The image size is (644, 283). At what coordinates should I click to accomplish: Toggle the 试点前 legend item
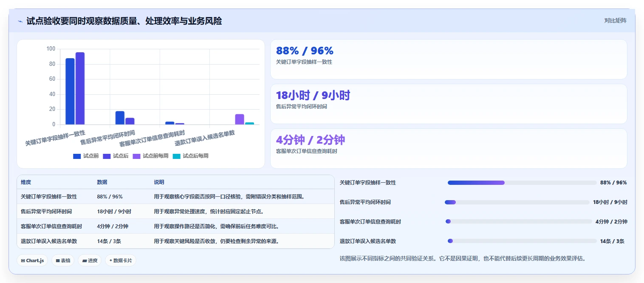pyautogui.click(x=86, y=156)
